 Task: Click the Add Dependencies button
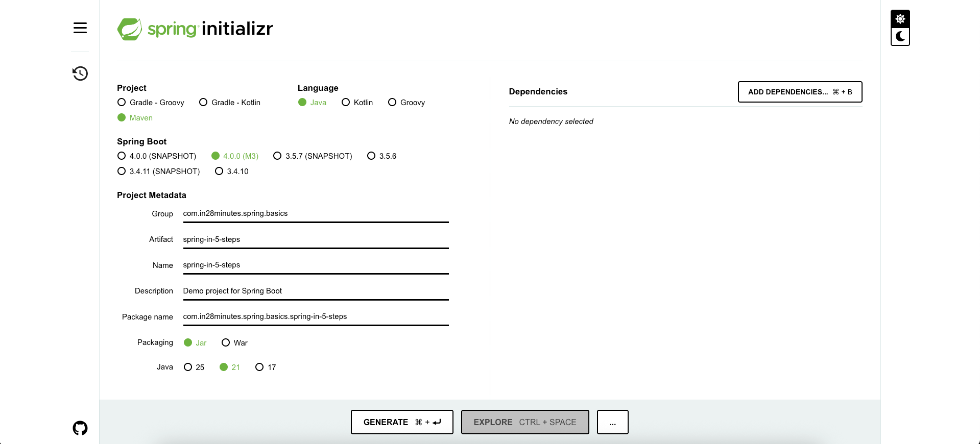tap(800, 92)
